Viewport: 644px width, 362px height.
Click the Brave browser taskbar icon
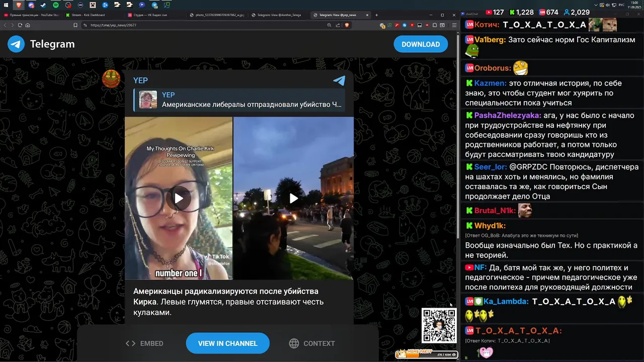click(19, 5)
